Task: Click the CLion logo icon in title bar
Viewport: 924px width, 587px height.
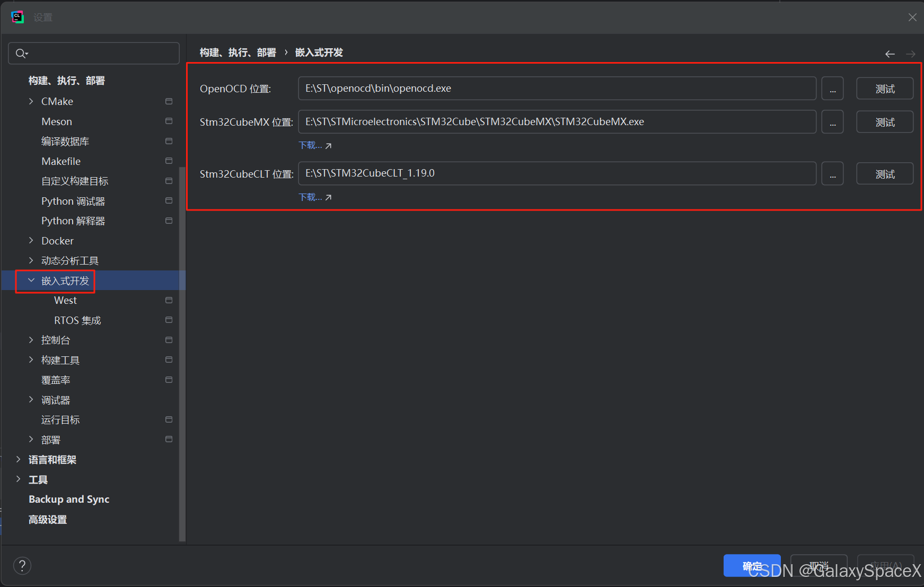Action: tap(17, 17)
